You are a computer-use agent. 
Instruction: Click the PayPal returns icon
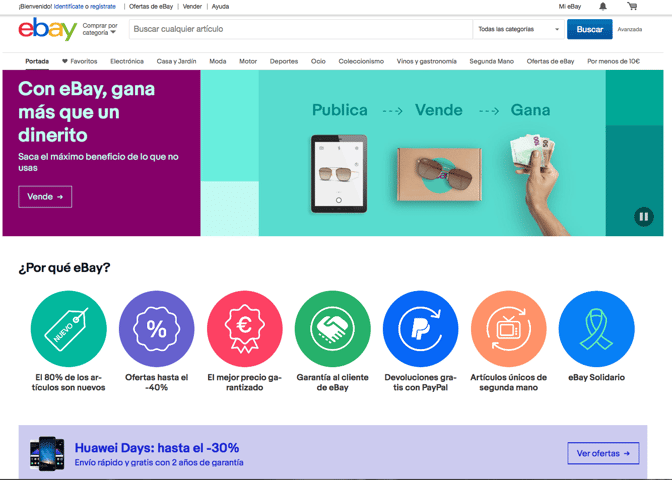pyautogui.click(x=420, y=329)
